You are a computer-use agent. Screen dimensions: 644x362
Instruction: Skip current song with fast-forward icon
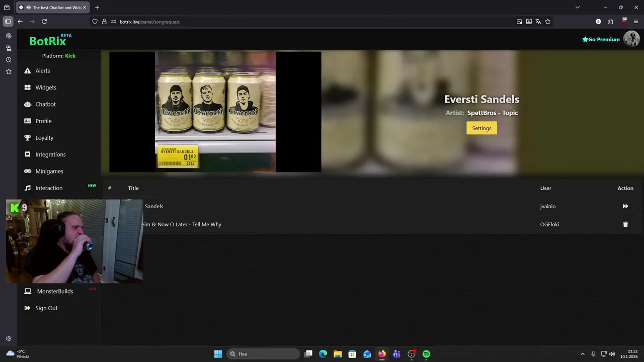coord(625,206)
